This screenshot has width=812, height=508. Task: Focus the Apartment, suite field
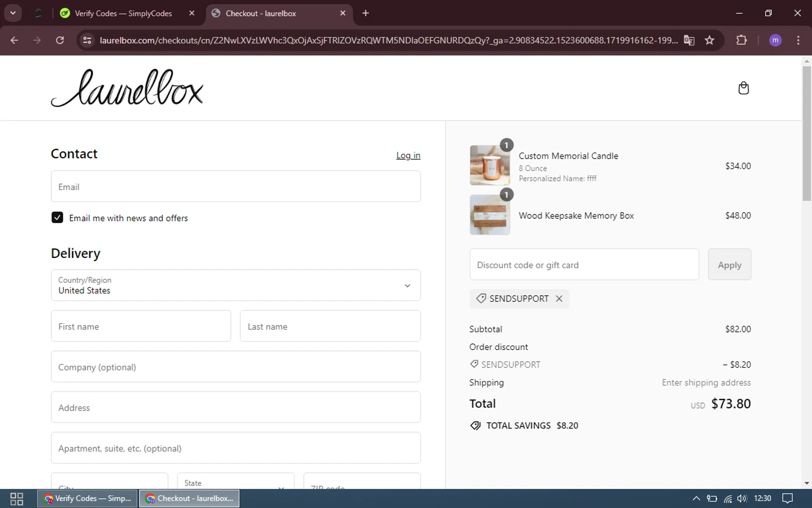(x=235, y=448)
